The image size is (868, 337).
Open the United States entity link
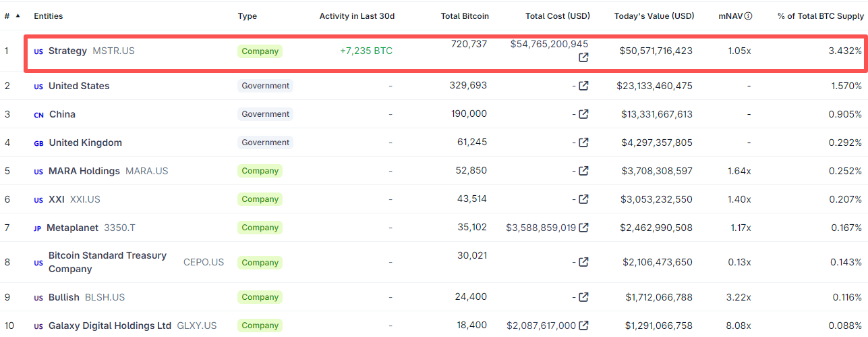79,86
